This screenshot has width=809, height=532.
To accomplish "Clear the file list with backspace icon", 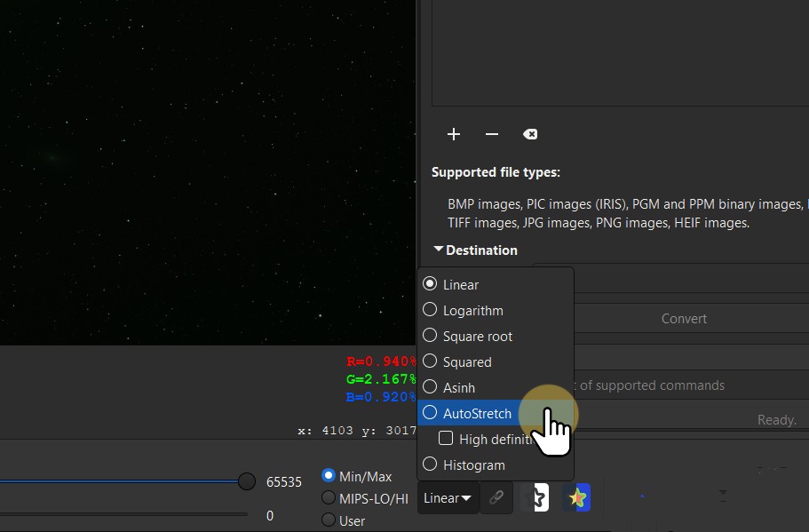I will pyautogui.click(x=530, y=134).
